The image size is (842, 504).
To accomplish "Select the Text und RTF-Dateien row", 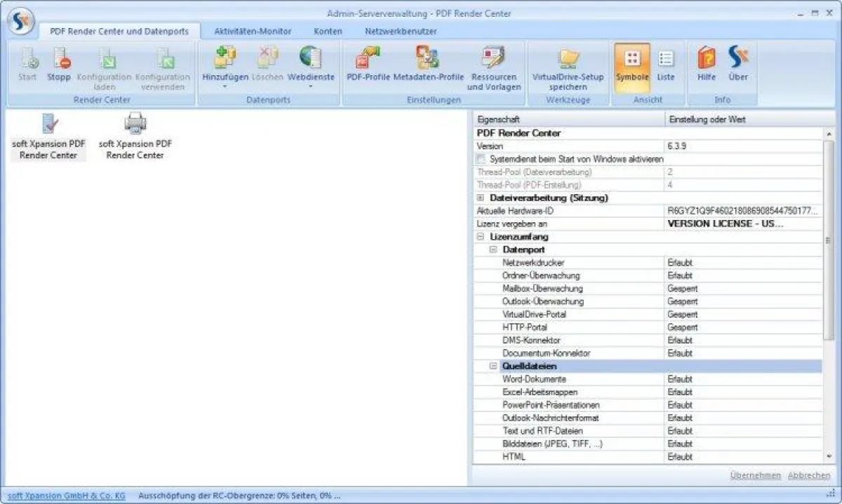I will pyautogui.click(x=648, y=431).
